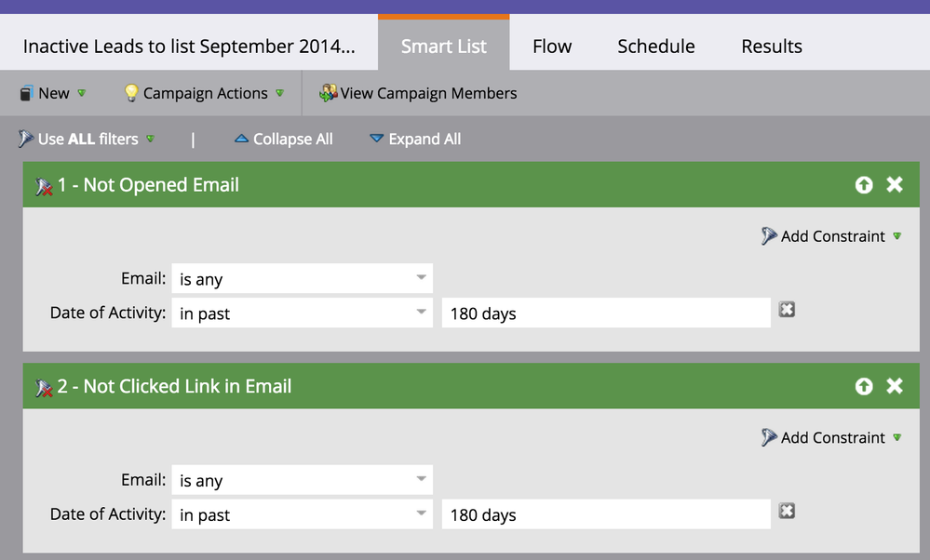The image size is (930, 560).
Task: Open the Schedule tab
Action: (656, 47)
